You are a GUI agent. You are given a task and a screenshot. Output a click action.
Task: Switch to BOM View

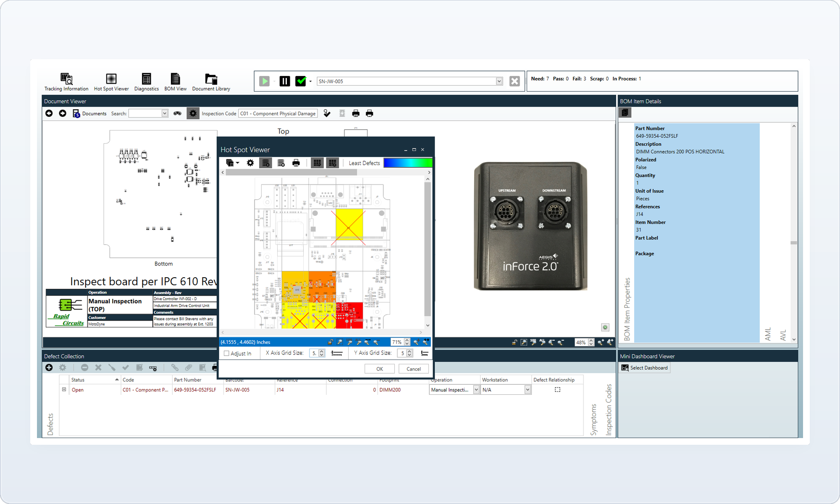tap(176, 82)
